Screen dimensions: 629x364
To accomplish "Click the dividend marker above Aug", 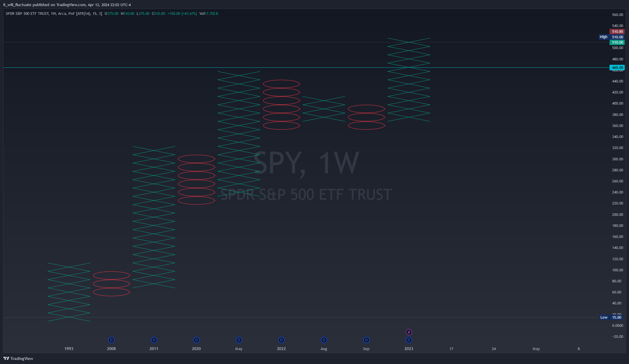I will click(x=324, y=340).
